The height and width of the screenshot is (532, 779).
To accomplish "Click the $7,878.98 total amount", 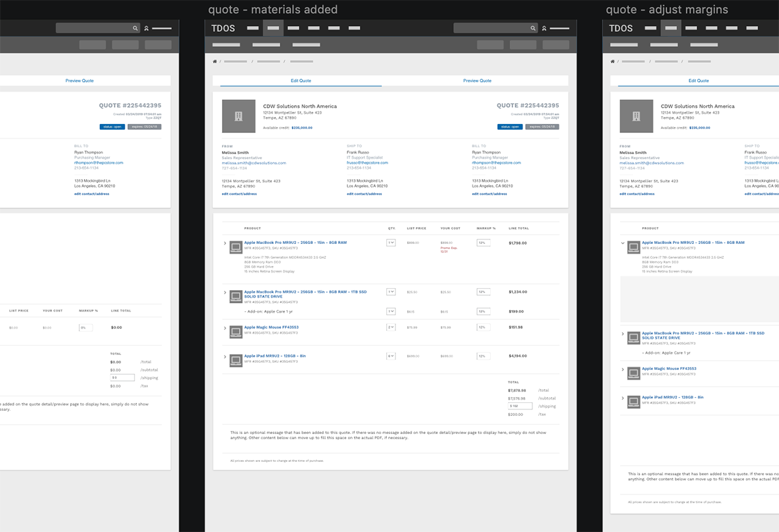I will (x=517, y=391).
